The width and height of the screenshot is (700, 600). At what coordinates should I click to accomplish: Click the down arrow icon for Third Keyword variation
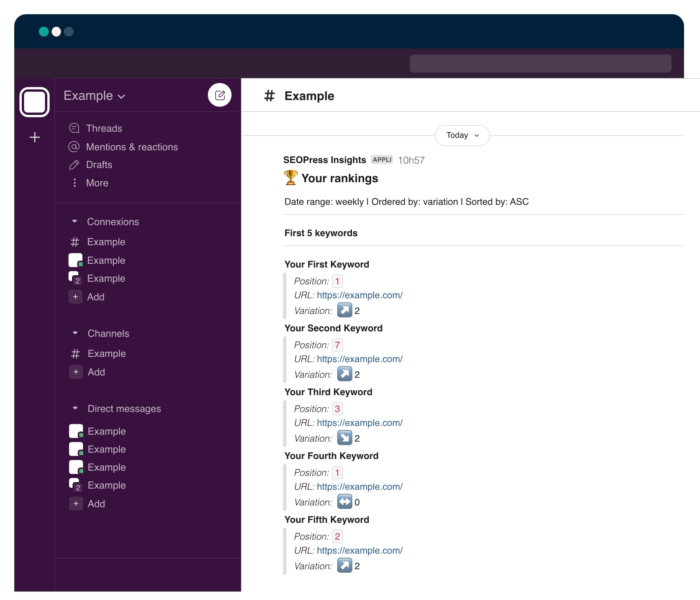click(344, 438)
